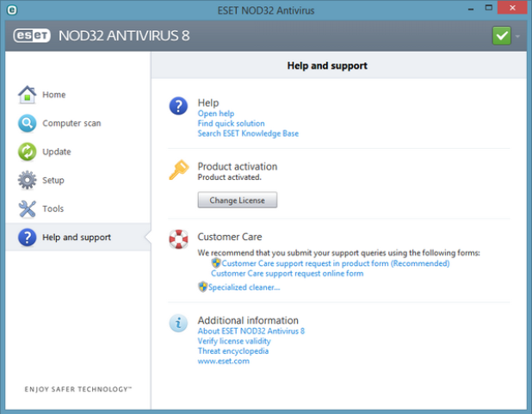Close the ESET NOD32 Antivirus window
Screen dimensions: 532x414
[x=512, y=8]
